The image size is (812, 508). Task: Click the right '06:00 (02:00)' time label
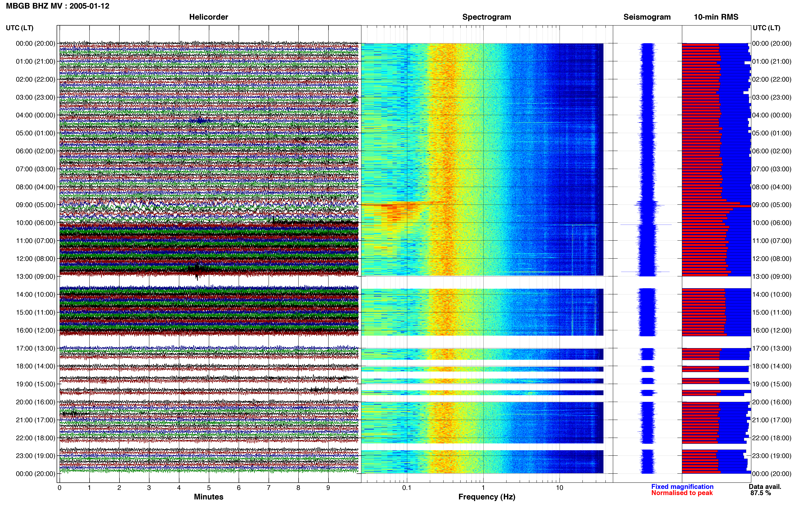coord(772,151)
